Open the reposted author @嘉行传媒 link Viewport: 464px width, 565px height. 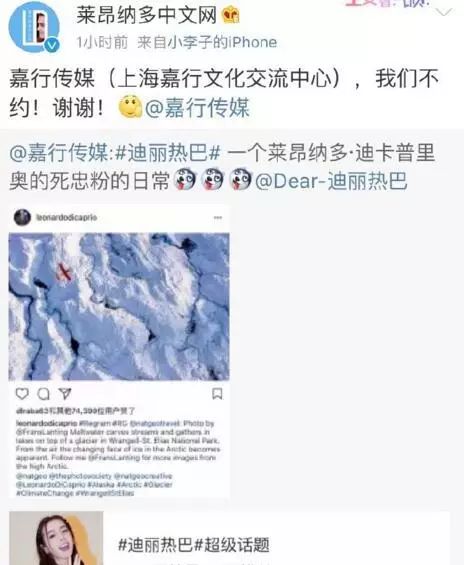[58, 152]
